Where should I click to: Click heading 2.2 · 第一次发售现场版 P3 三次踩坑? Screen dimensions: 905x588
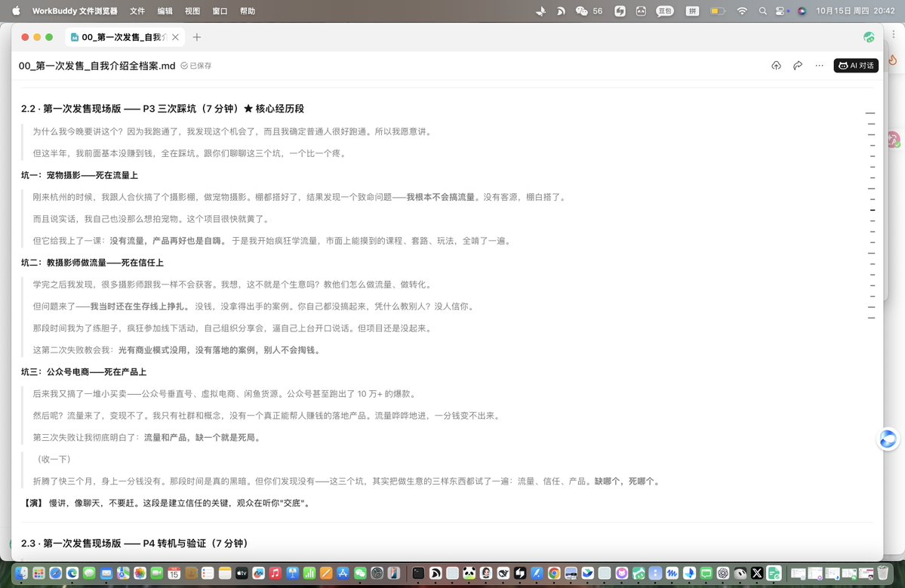[x=163, y=109]
